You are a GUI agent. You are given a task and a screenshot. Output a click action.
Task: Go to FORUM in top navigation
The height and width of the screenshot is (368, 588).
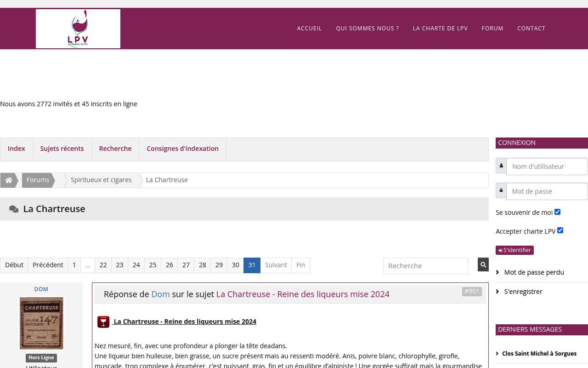pyautogui.click(x=492, y=29)
